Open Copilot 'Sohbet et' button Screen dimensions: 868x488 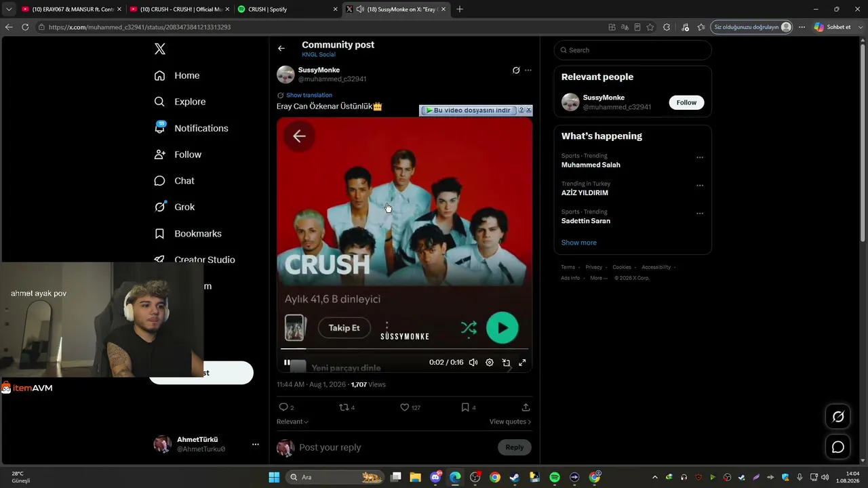coord(833,27)
